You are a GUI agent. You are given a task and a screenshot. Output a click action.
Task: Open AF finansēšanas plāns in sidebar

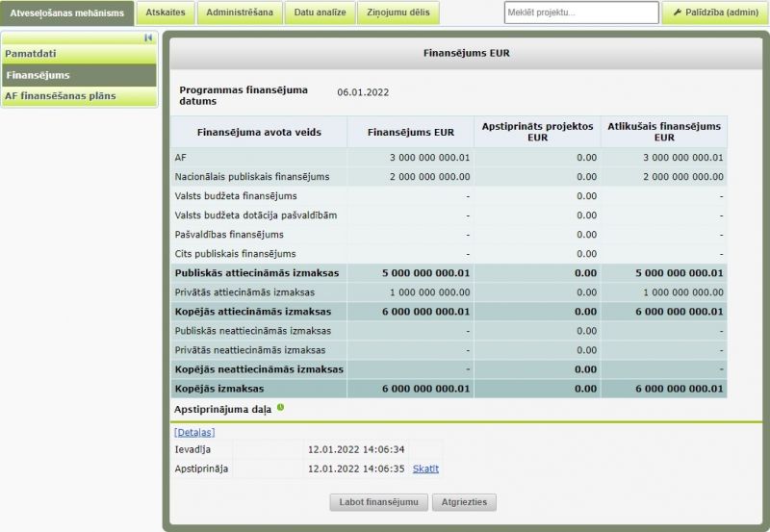click(79, 96)
